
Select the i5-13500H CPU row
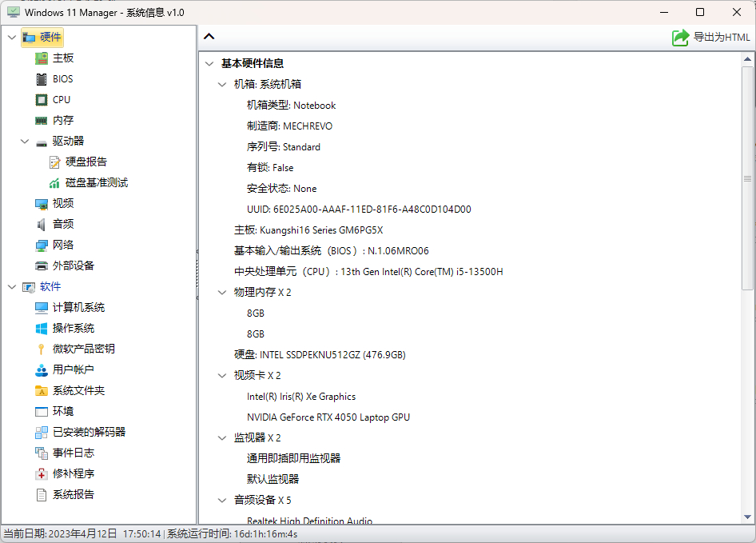(x=368, y=272)
